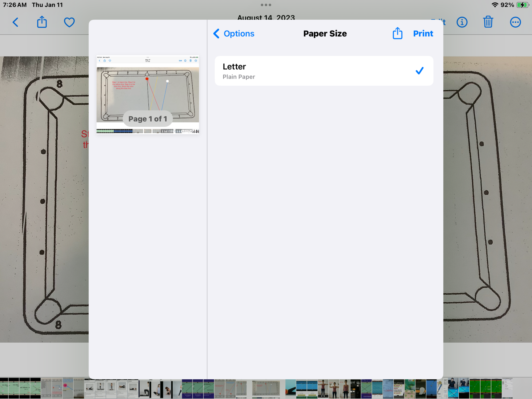Tap the Wi-Fi status icon
Image resolution: width=532 pixels, height=399 pixels.
tap(495, 5)
